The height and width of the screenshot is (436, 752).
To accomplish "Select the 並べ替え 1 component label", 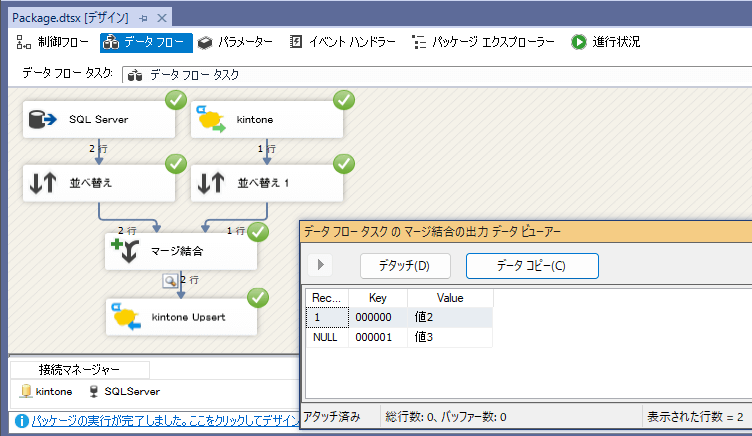I will coord(263,183).
